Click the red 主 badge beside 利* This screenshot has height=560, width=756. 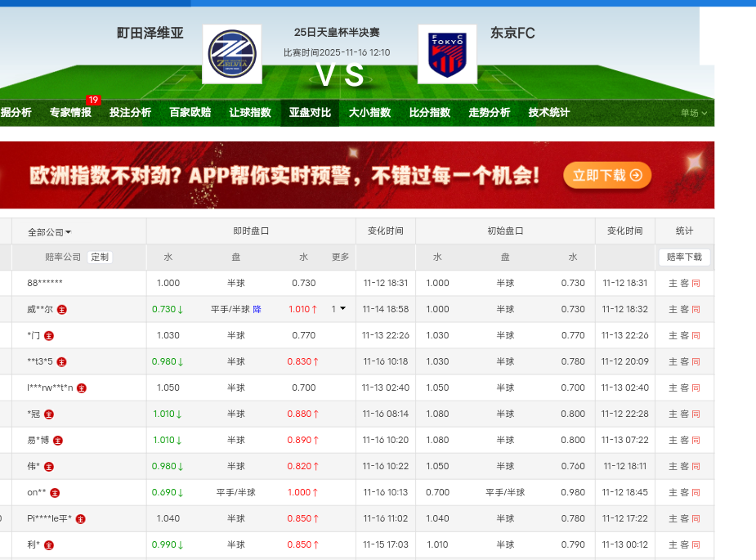pos(49,545)
